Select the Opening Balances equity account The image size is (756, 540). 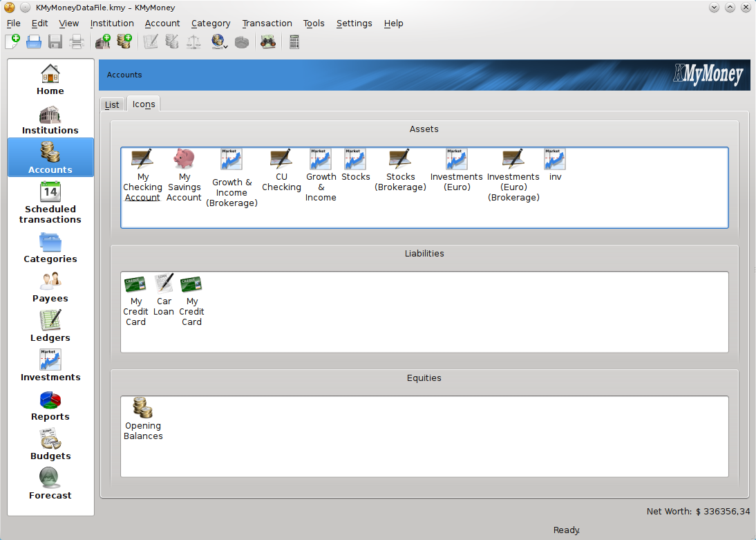pos(143,419)
